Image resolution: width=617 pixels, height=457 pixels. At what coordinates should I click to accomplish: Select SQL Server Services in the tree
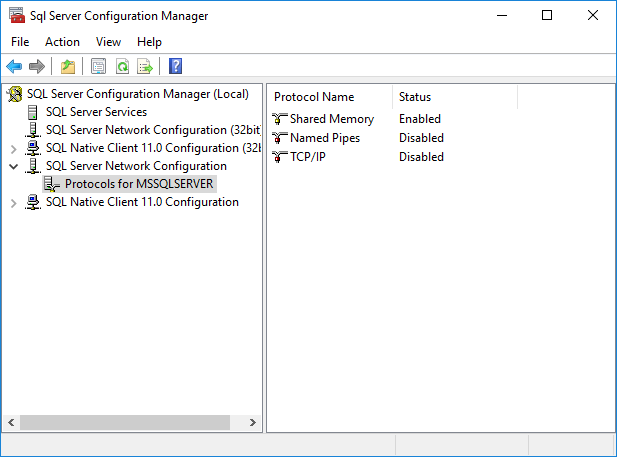(96, 112)
